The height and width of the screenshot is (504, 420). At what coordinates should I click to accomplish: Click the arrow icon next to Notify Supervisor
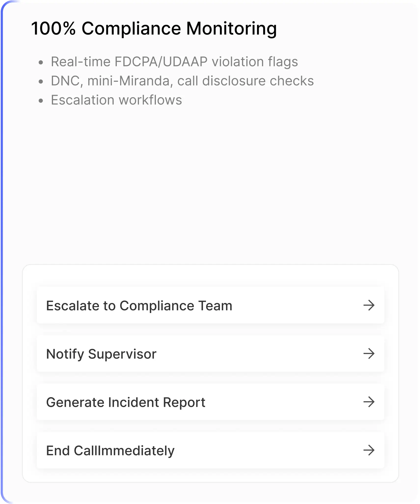tap(369, 354)
